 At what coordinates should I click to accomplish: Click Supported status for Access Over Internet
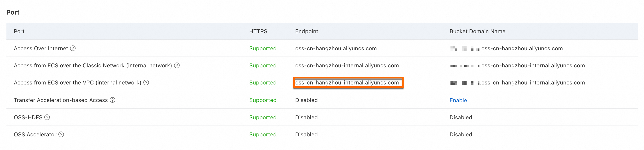click(262, 48)
